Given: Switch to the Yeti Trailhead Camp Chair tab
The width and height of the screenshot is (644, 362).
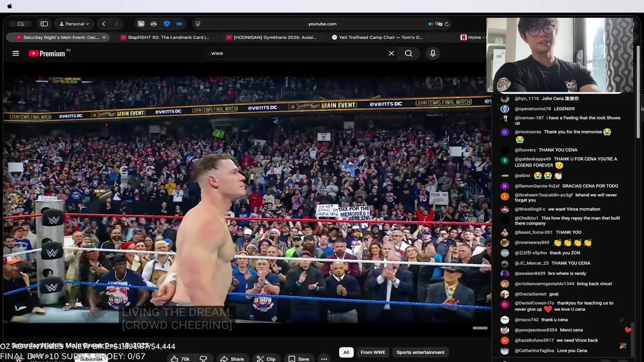Looking at the screenshot, I should click(x=377, y=37).
